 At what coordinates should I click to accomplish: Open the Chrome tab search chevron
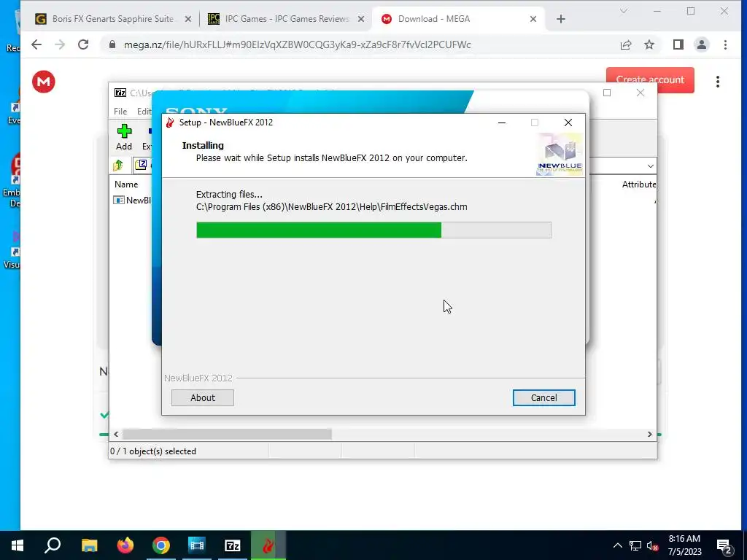pos(623,11)
